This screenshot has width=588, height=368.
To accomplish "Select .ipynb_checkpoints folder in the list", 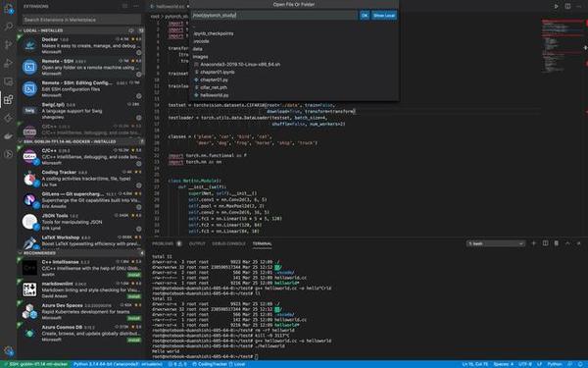I will pyautogui.click(x=294, y=33).
